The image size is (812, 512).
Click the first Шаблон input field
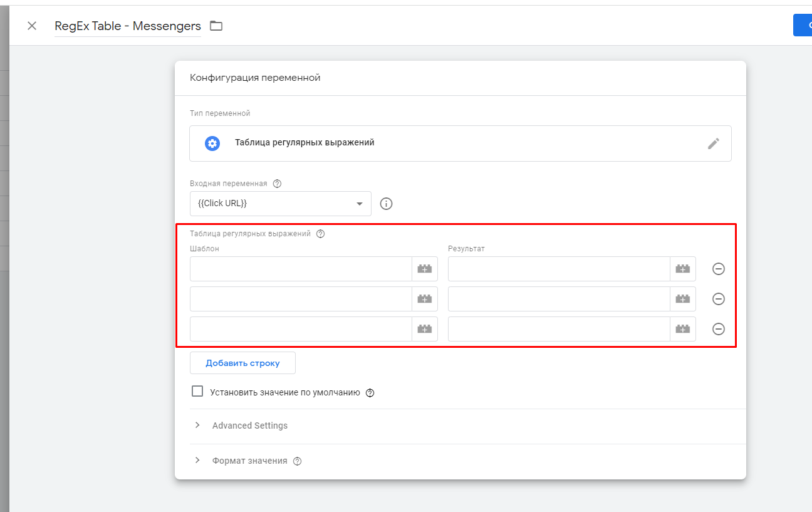point(301,269)
